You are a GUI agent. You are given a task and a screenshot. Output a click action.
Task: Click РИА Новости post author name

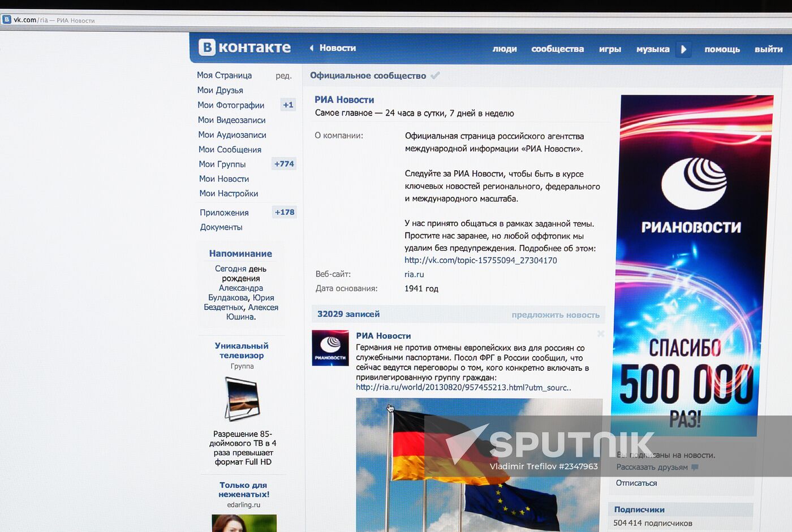tap(383, 336)
